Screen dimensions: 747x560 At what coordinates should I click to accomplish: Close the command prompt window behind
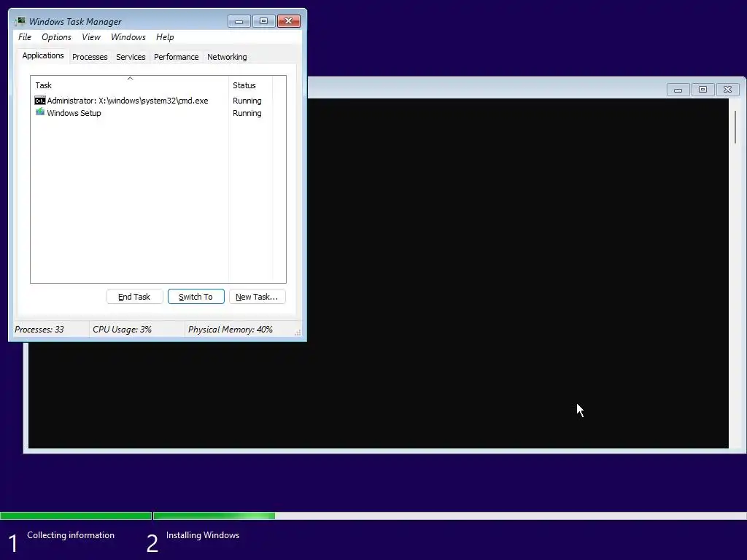[x=727, y=90]
